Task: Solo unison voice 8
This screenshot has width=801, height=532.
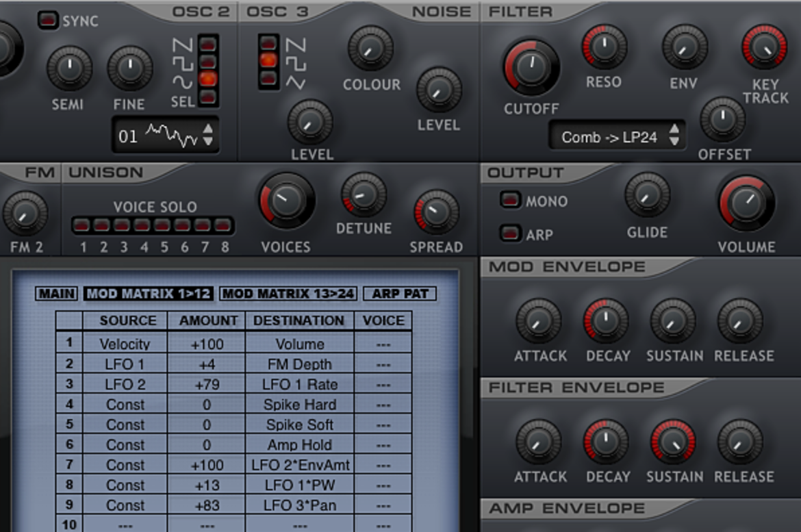Action: (x=222, y=225)
